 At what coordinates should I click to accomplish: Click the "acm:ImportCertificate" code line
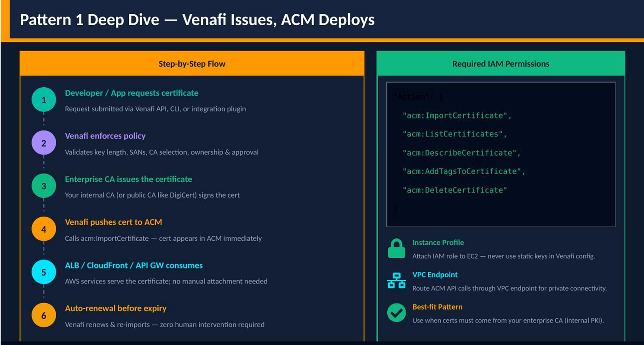click(457, 115)
